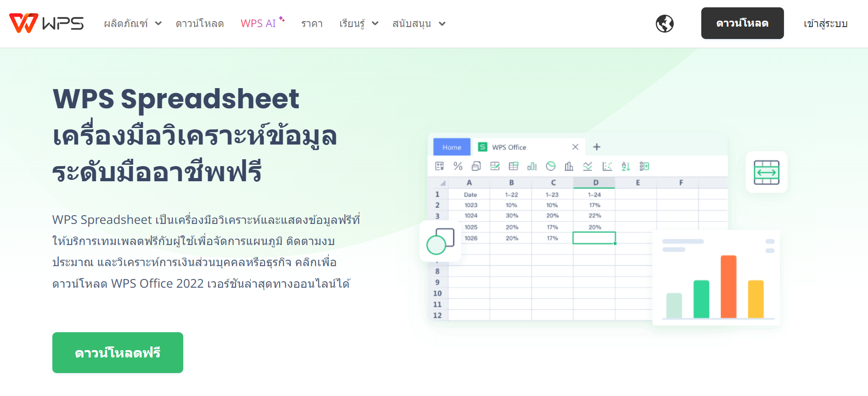
Task: Close the WPS Office tab with the X
Action: [575, 147]
